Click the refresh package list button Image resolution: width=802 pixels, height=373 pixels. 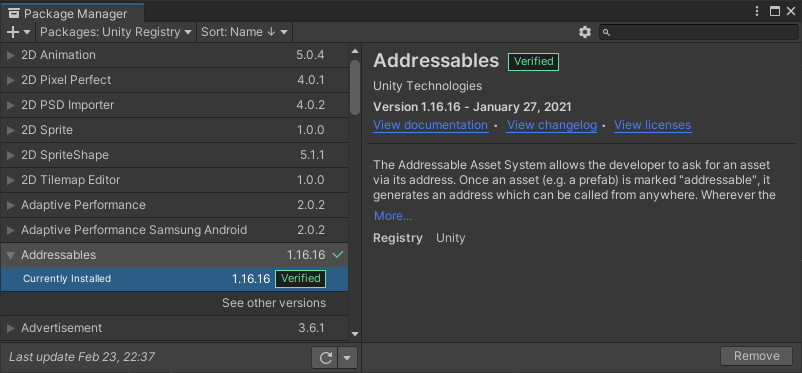(x=325, y=358)
